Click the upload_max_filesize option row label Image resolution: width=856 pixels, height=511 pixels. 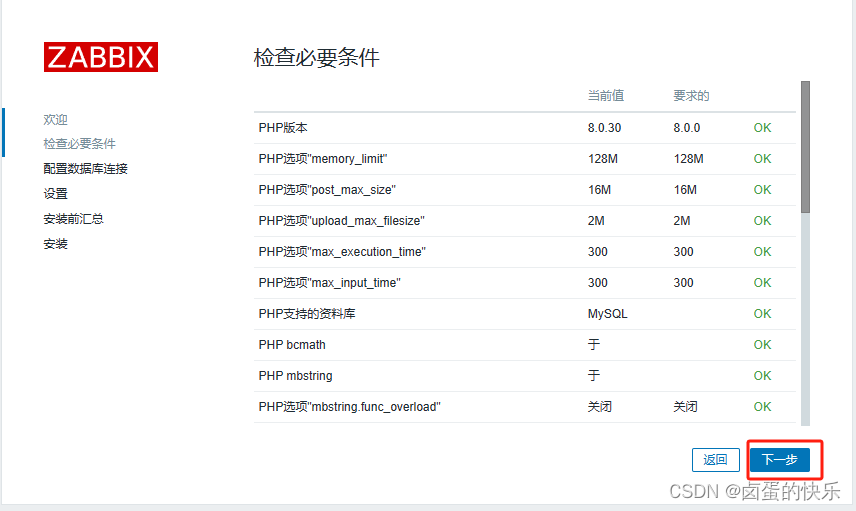point(342,221)
